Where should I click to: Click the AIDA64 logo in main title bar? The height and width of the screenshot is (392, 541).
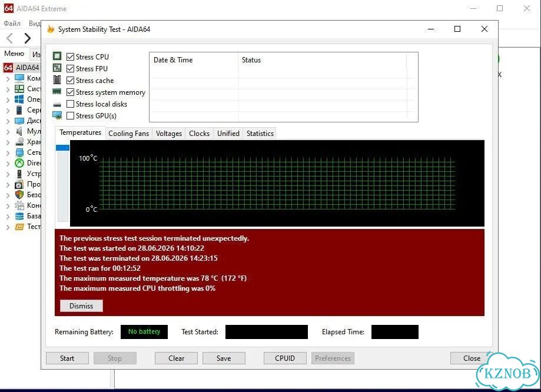pyautogui.click(x=9, y=8)
